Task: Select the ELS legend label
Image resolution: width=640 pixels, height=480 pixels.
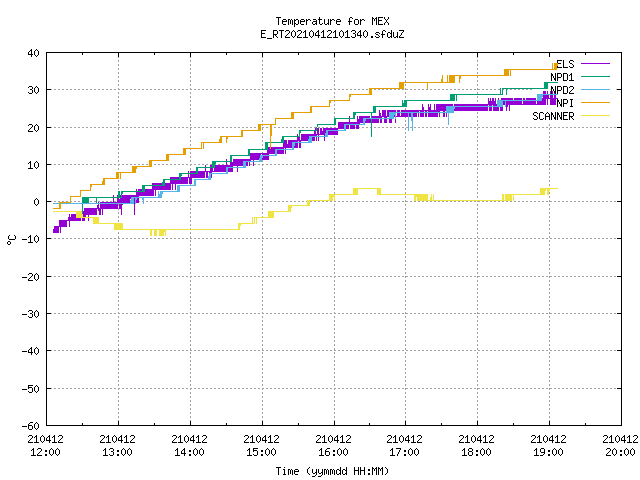Action: click(565, 64)
